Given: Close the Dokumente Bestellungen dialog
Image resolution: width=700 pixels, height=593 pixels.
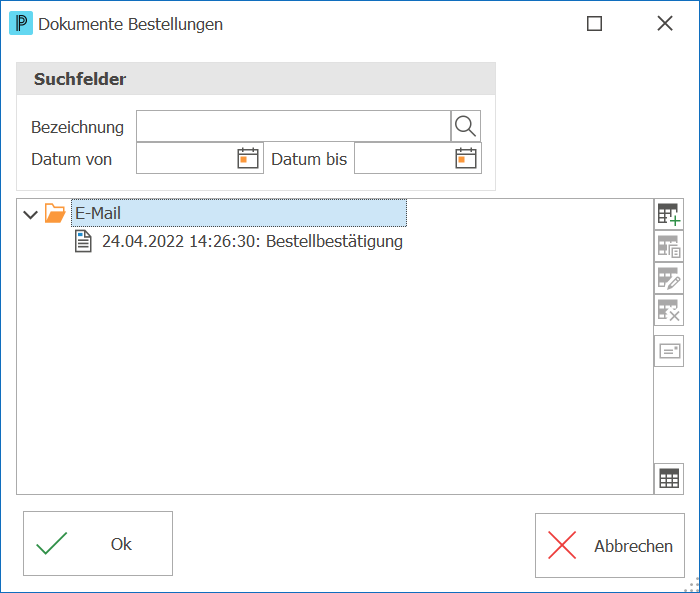Looking at the screenshot, I should click(665, 24).
